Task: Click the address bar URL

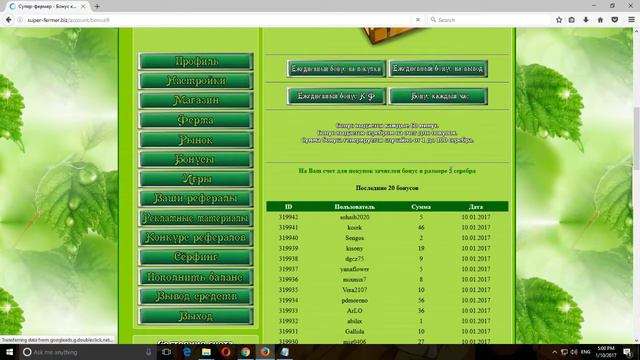Action: pos(68,20)
